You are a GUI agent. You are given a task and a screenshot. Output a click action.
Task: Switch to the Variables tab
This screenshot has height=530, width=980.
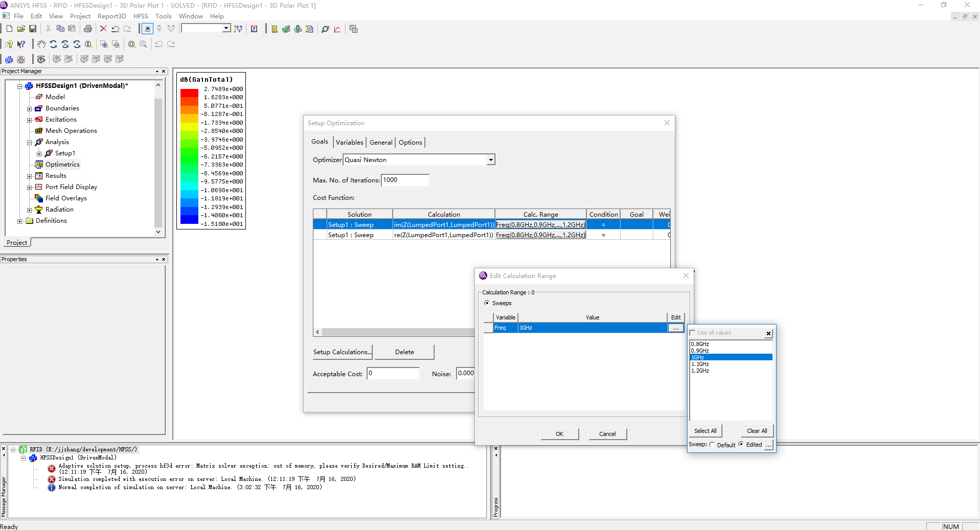click(x=350, y=143)
